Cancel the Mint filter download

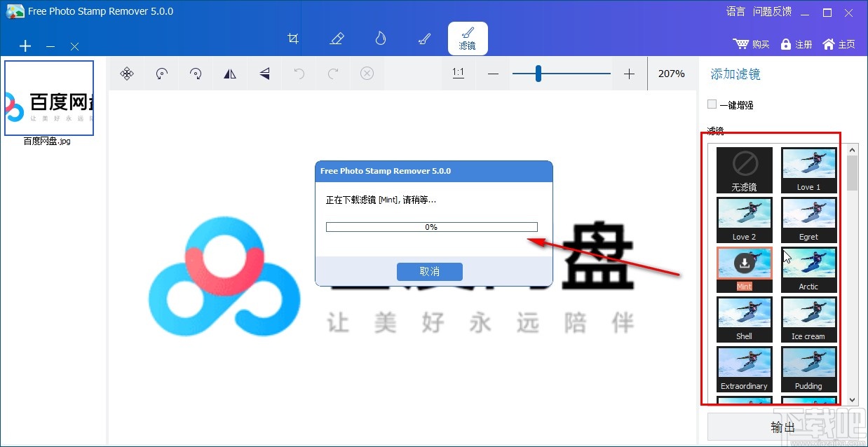tap(430, 271)
